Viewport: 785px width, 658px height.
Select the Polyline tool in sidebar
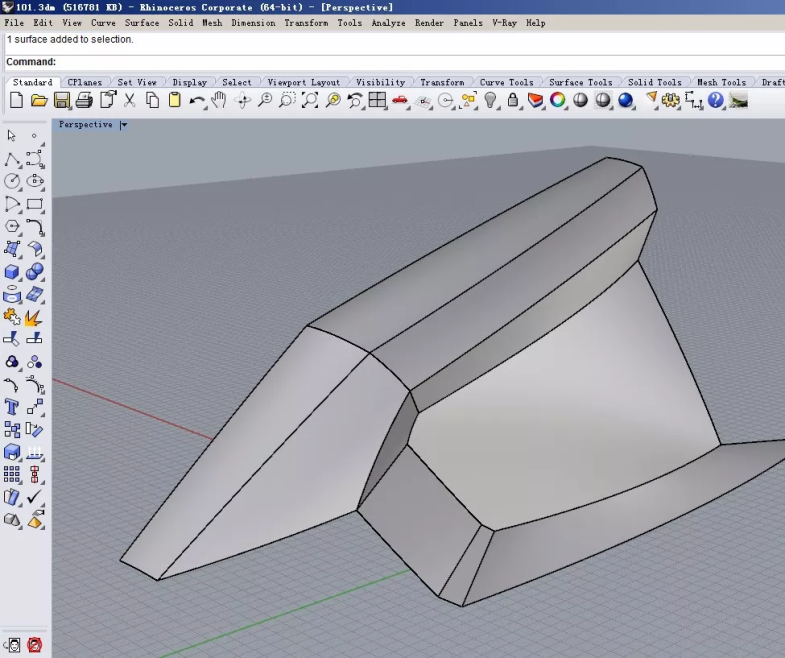point(12,159)
